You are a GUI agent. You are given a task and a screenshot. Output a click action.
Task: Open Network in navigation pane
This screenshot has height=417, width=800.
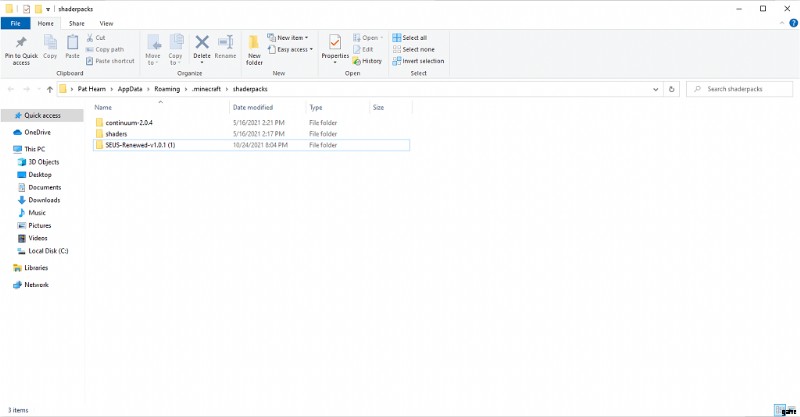(x=31, y=285)
